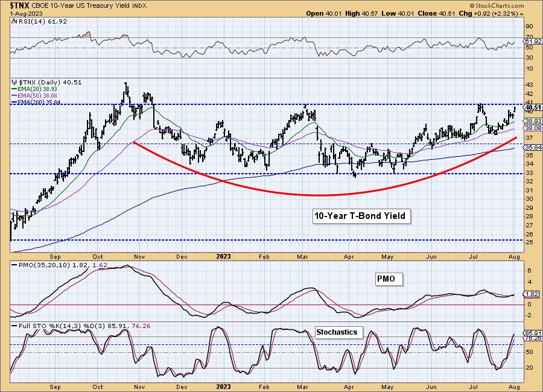543x392 pixels.
Task: Click the 'PMO' annotation box
Action: (x=389, y=279)
